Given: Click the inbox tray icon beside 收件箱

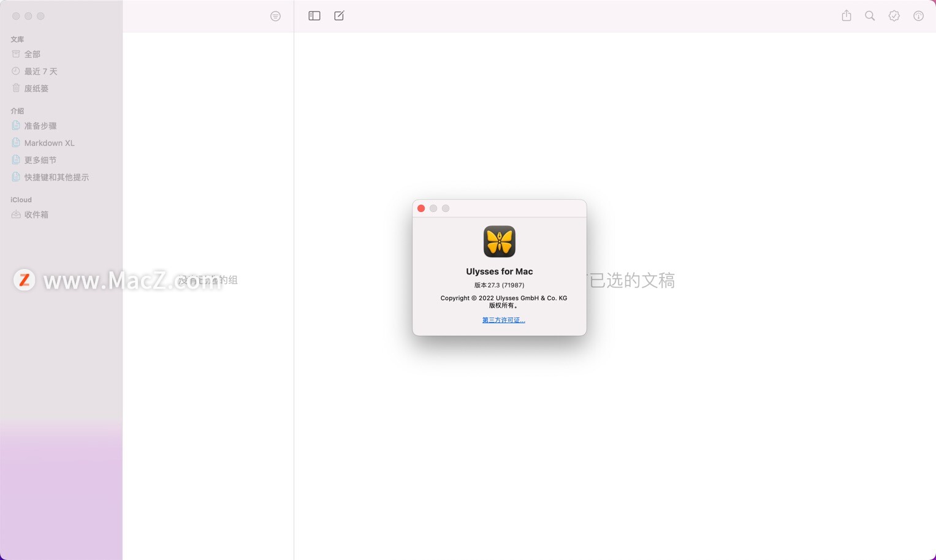Looking at the screenshot, I should click(16, 214).
